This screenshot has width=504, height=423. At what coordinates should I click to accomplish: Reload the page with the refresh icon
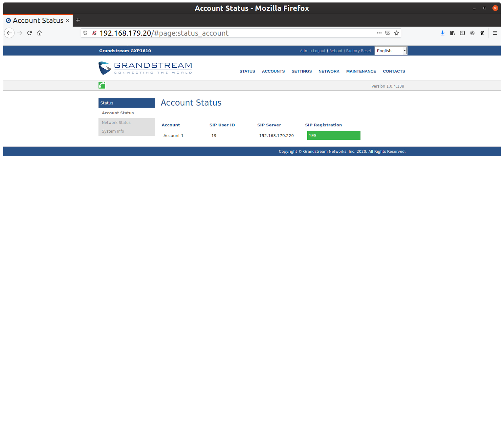coord(30,33)
